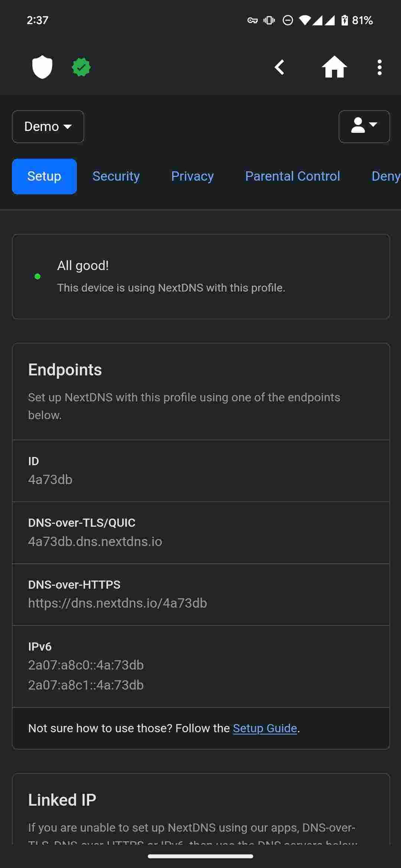Click the NextDNS shield icon

click(42, 67)
